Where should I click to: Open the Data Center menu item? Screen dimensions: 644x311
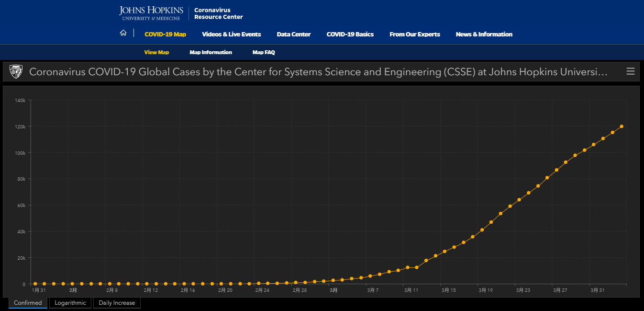point(294,34)
